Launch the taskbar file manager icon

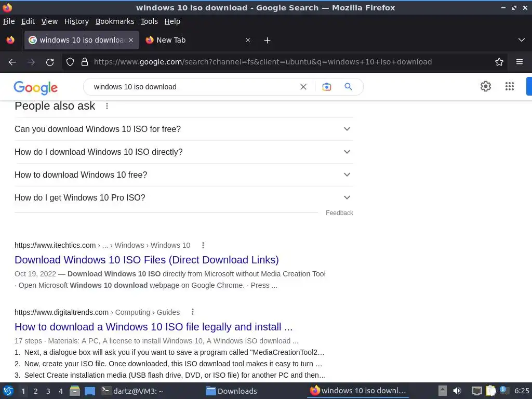point(75,391)
